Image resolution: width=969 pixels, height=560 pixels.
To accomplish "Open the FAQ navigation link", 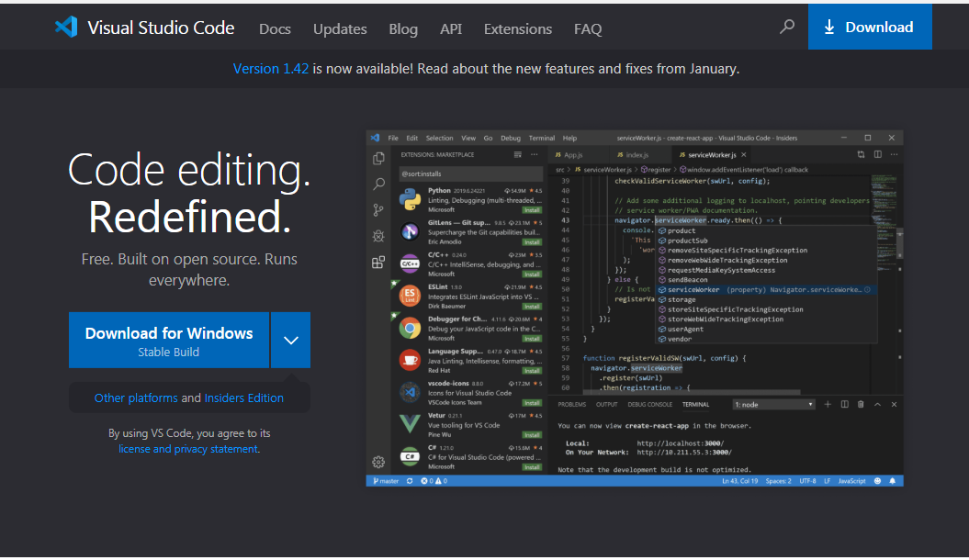I will coord(588,28).
